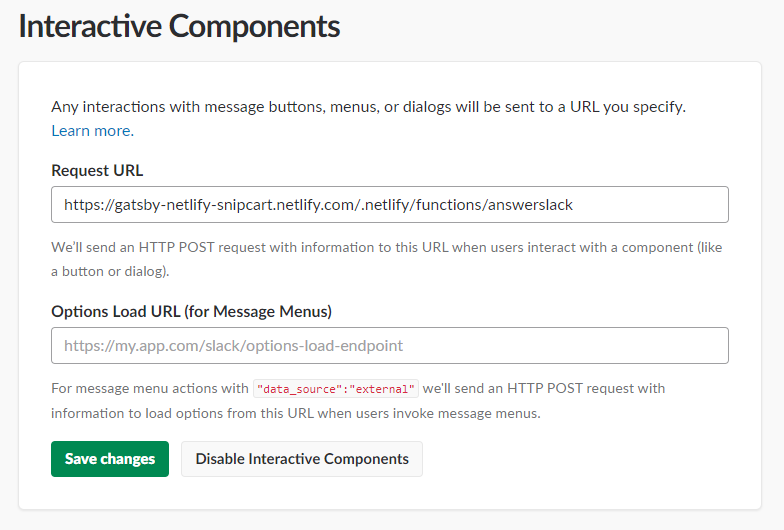This screenshot has width=784, height=530.
Task: Click the my.app.com placeholder text
Action: point(234,346)
